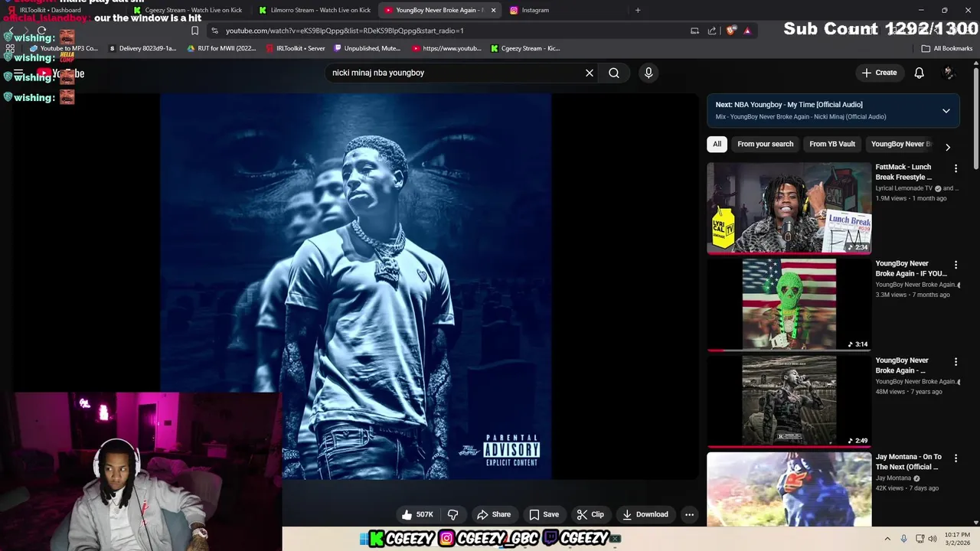Open Jay Montana On To The Next thumbnail

coord(789,489)
